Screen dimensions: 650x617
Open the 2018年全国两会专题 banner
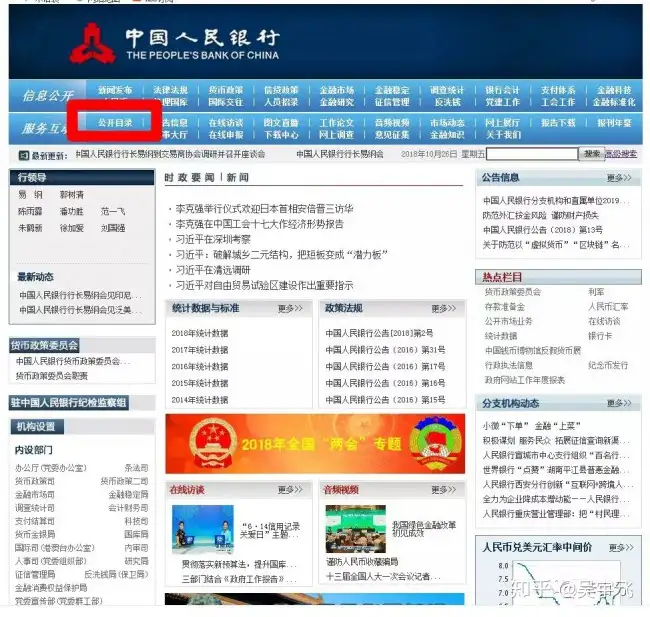pos(315,444)
